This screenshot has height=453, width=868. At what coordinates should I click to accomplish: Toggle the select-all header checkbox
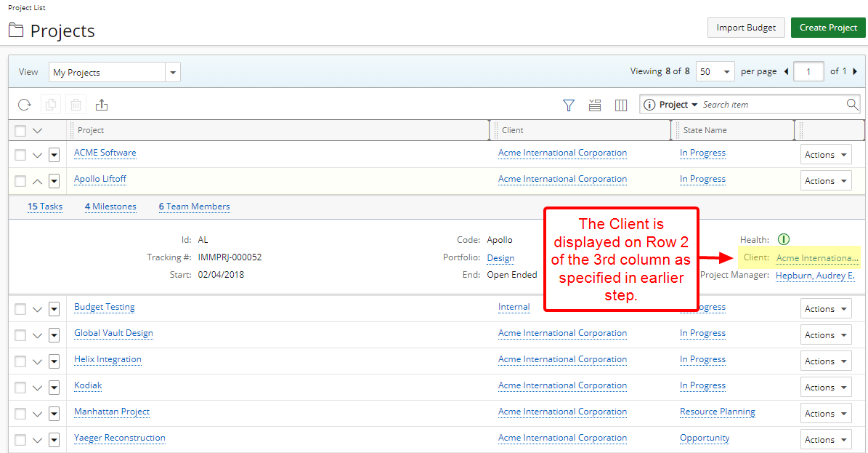20,131
